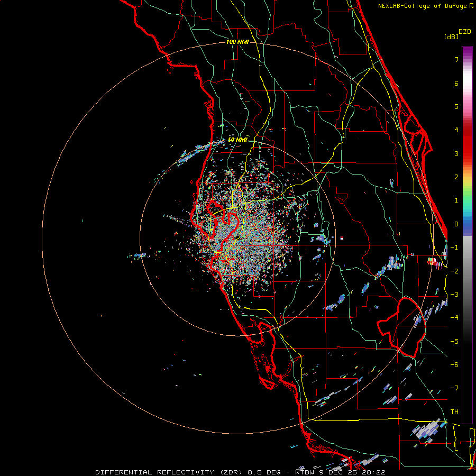Click the 100 NMI range ring label
This screenshot has width=476, height=476.
pyautogui.click(x=237, y=42)
